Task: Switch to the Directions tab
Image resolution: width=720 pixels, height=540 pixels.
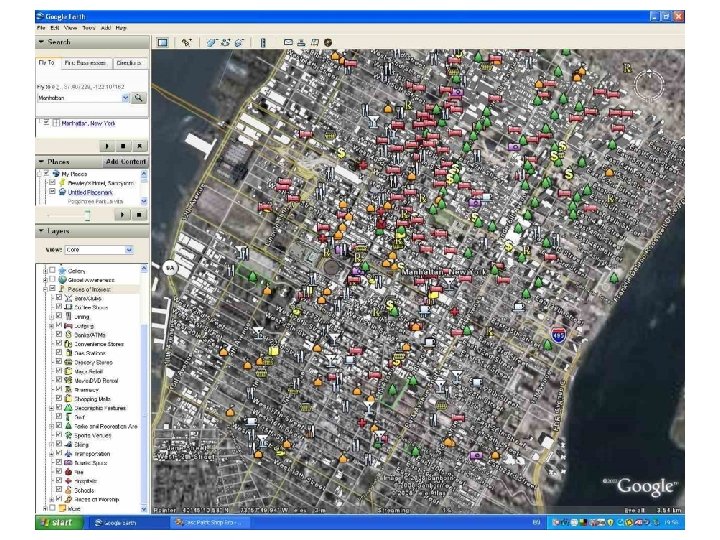Action: [129, 63]
